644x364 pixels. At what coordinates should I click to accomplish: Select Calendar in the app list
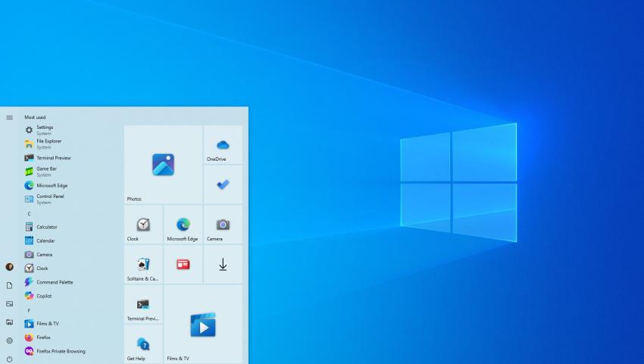[x=45, y=240]
